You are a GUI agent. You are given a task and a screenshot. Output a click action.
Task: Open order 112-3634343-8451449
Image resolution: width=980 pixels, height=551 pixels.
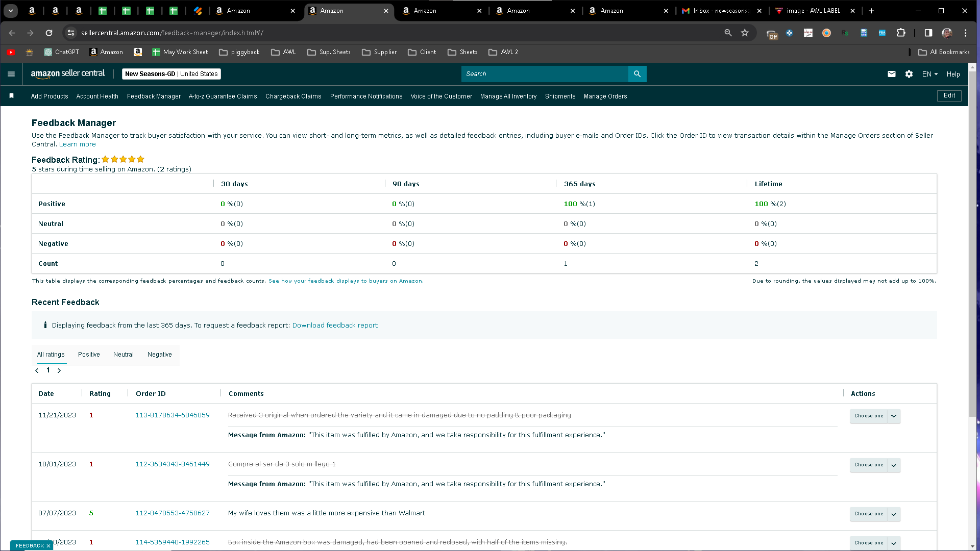click(173, 464)
